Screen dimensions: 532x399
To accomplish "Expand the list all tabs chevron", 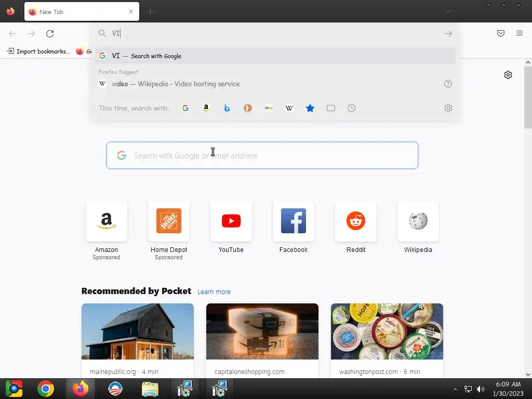I will (448, 11).
